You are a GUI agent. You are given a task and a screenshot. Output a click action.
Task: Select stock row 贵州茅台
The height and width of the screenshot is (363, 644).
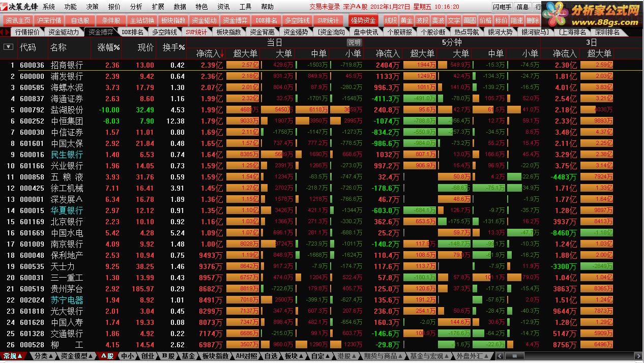click(x=322, y=289)
